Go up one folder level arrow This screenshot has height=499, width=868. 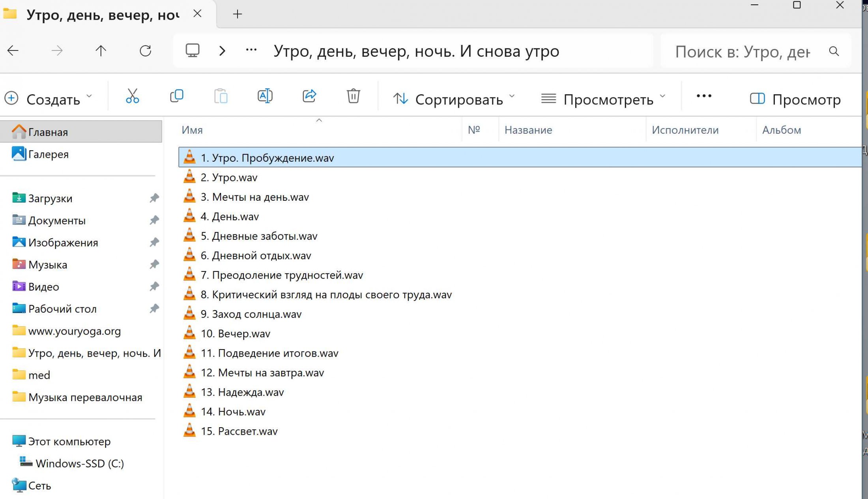pos(101,50)
